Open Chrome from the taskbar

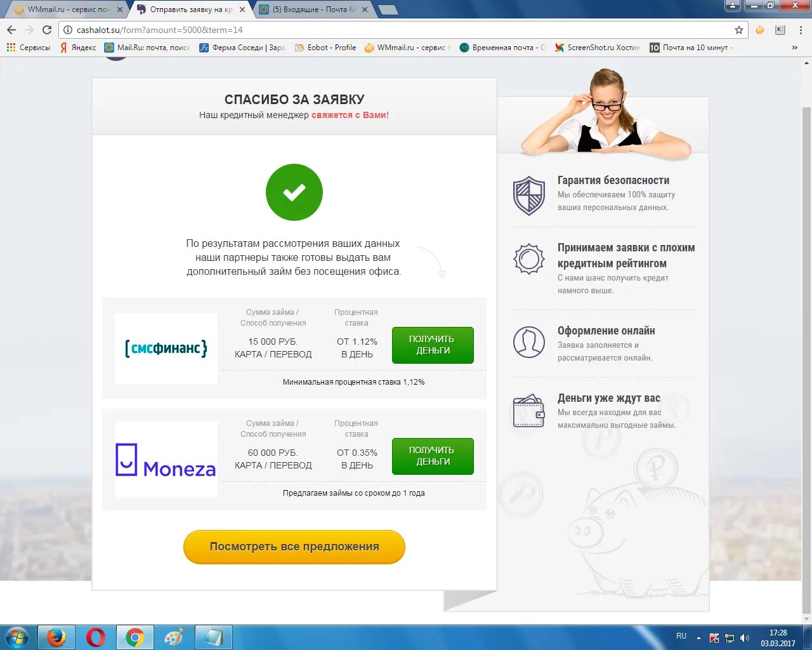(x=134, y=637)
